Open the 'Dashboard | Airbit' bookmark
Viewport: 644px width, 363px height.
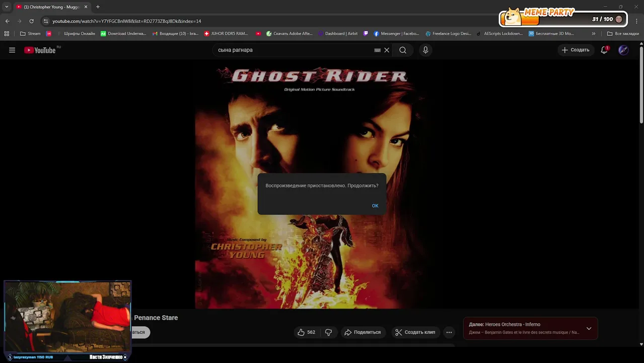coord(338,34)
